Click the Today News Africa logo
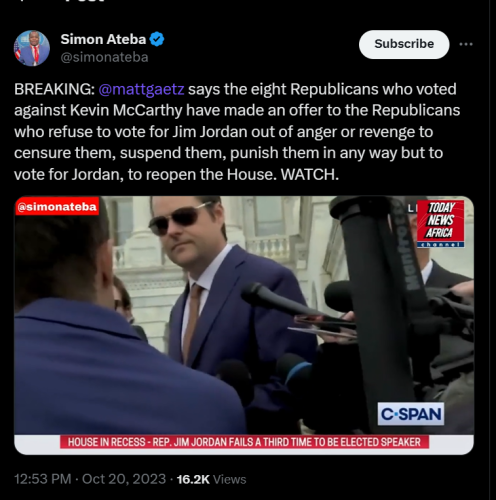The width and height of the screenshot is (496, 500). (x=440, y=223)
